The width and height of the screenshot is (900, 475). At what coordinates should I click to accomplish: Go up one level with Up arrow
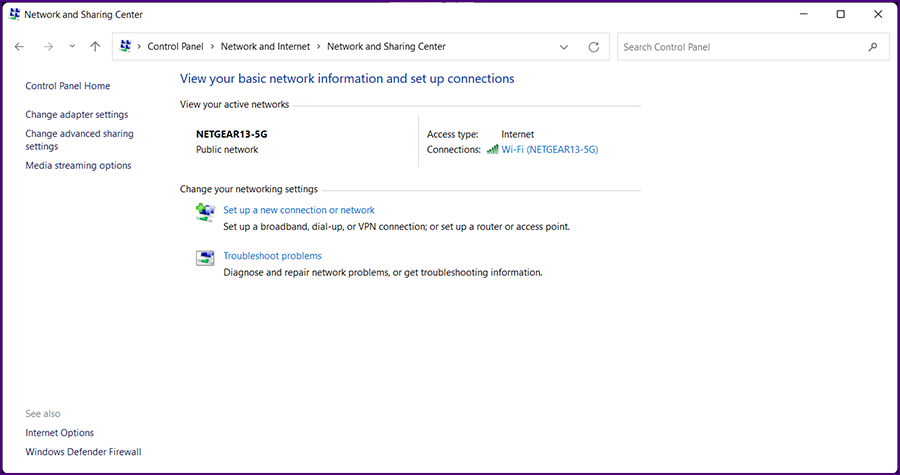point(95,47)
